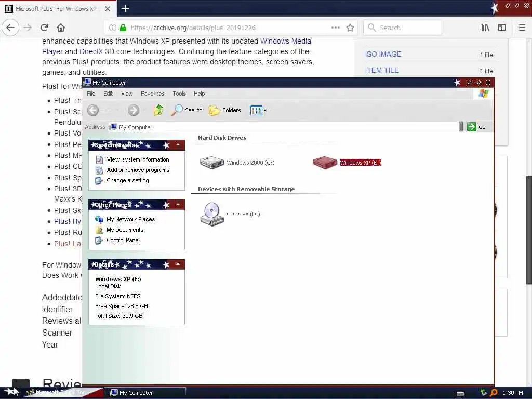Click the Forward arrow in My Computer toolbar
This screenshot has width=532, height=399.
134,110
